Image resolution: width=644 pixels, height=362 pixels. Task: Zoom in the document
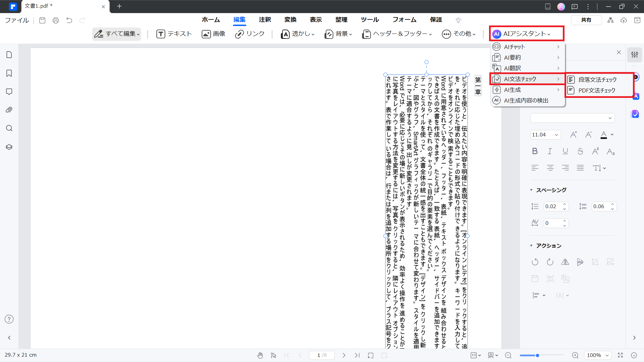tap(575, 355)
